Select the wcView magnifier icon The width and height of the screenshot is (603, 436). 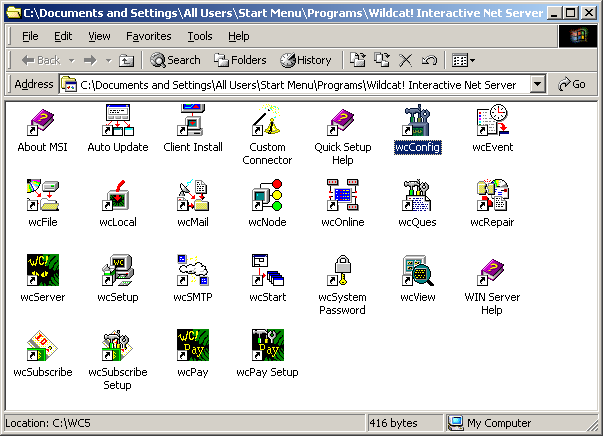point(417,270)
